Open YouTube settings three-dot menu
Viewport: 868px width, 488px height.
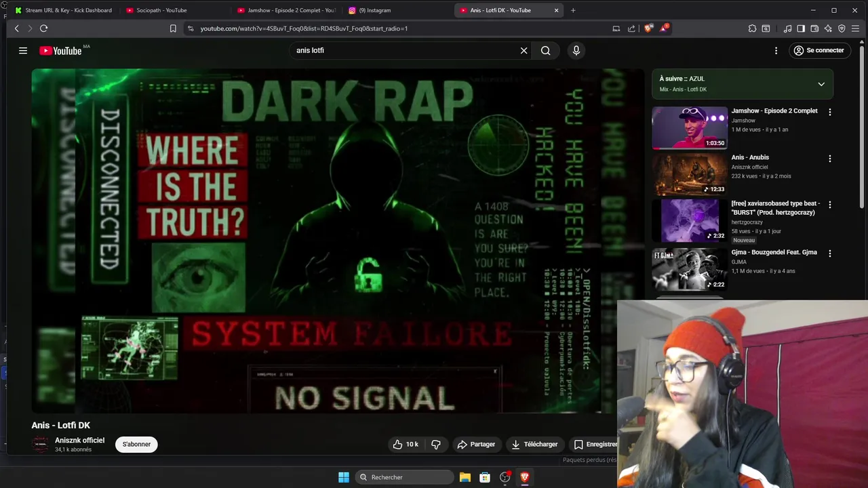776,50
